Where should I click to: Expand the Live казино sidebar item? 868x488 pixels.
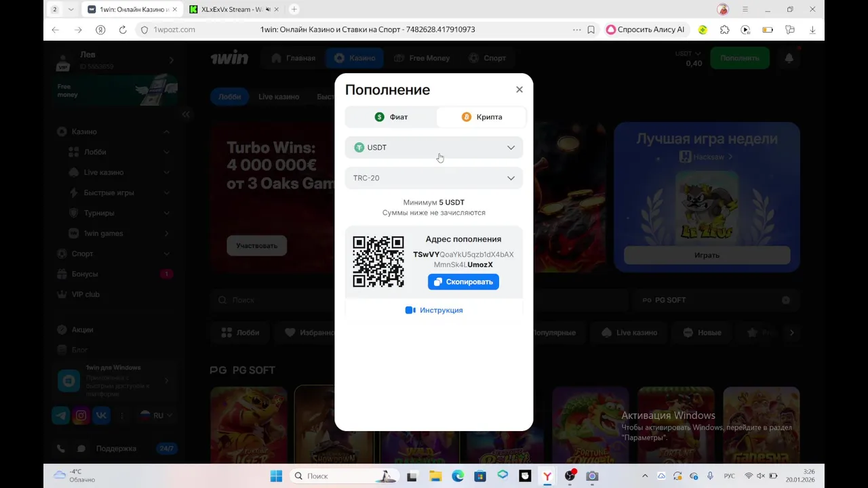(167, 172)
